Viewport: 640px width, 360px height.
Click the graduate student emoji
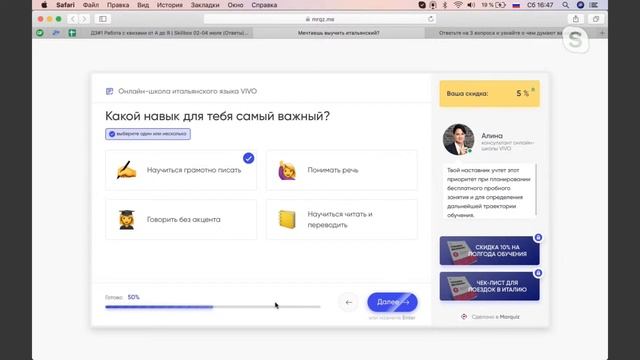pyautogui.click(x=127, y=220)
